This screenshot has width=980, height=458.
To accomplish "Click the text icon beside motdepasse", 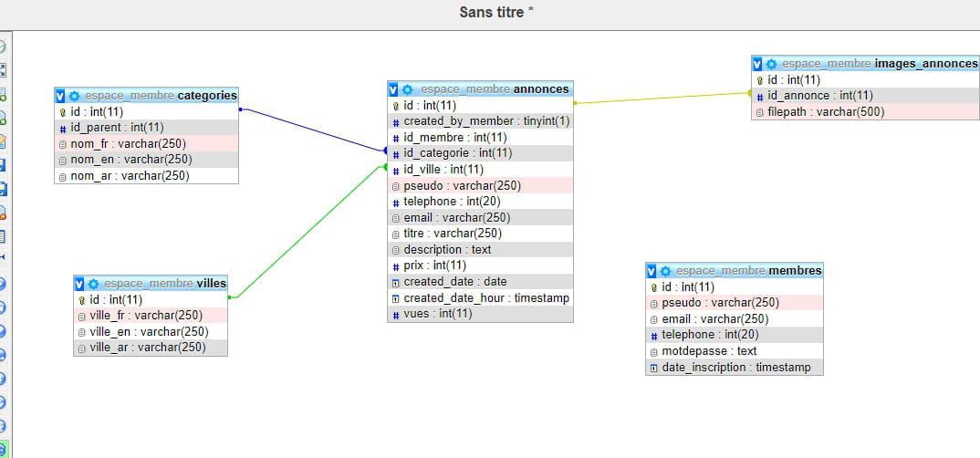I will tap(653, 352).
